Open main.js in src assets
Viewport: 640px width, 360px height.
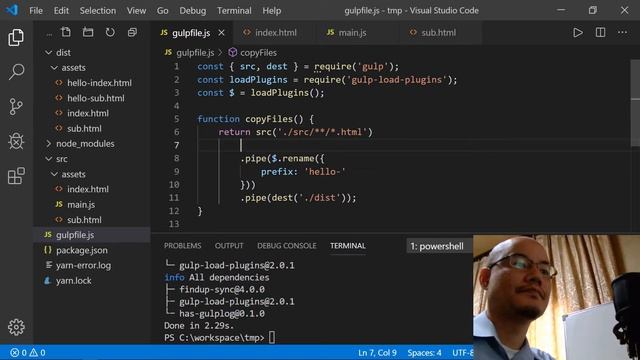[81, 204]
